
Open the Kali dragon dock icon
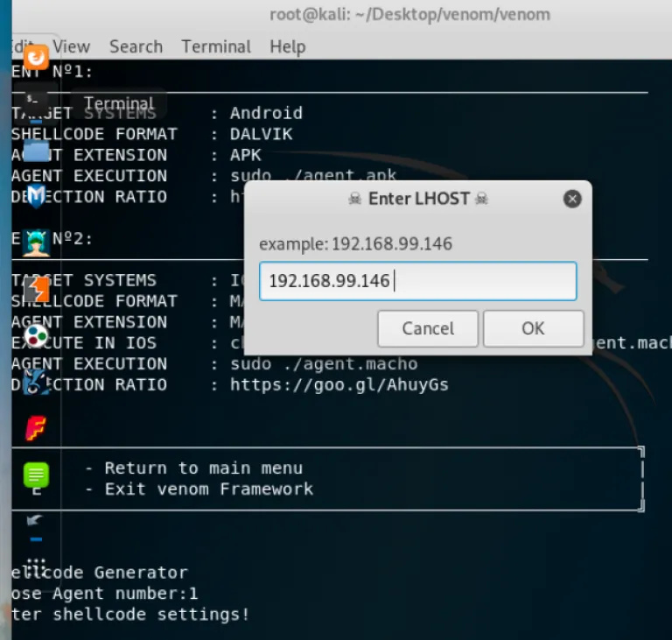click(36, 521)
